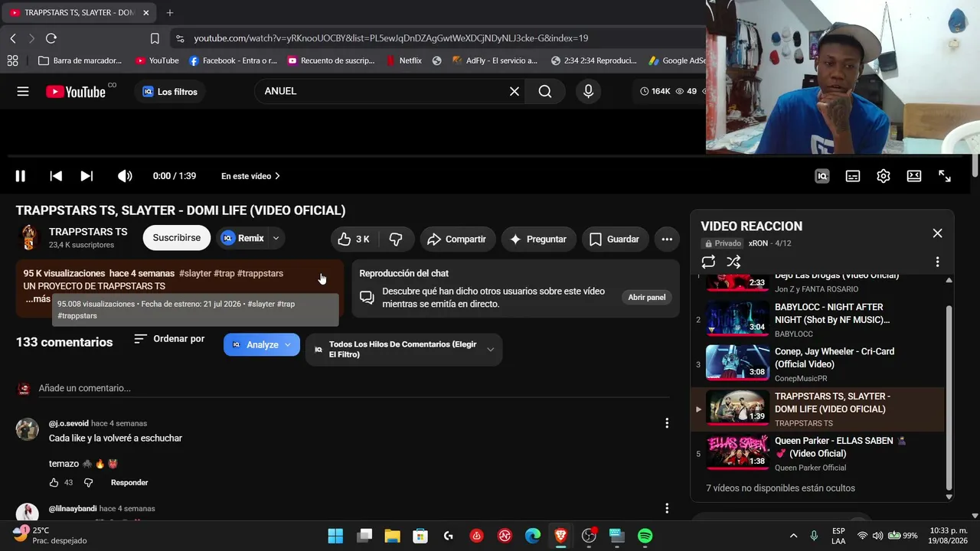Dislike the DOMI LIFE video
The height and width of the screenshot is (551, 980).
pos(396,239)
